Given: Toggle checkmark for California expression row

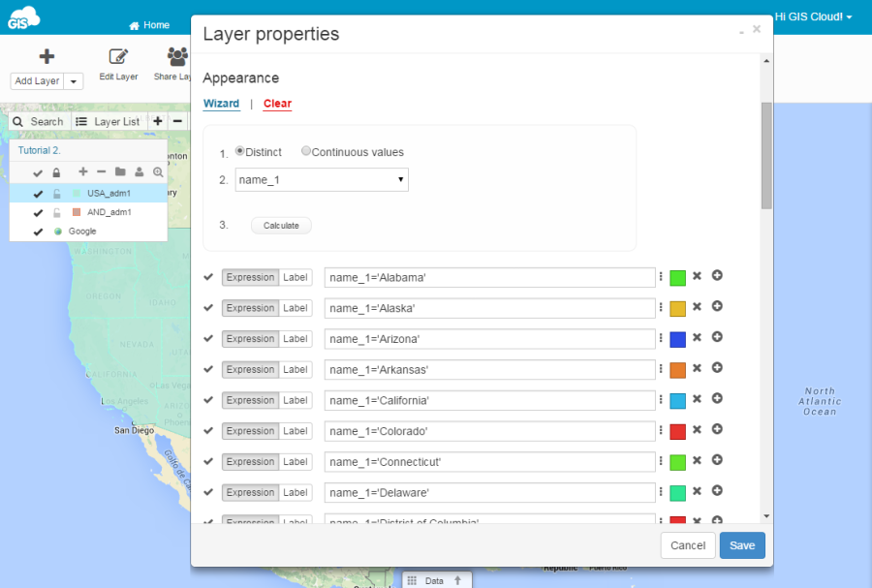Looking at the screenshot, I should coord(208,400).
